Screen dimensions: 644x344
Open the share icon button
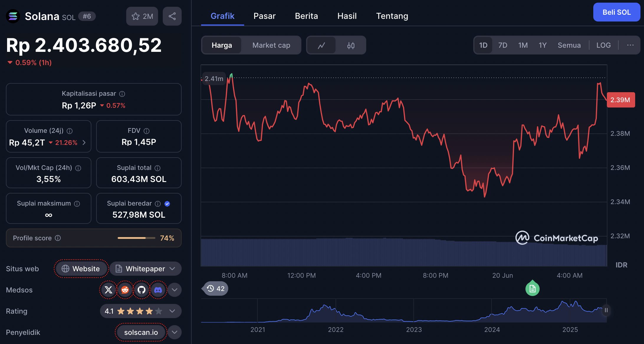[x=172, y=16]
